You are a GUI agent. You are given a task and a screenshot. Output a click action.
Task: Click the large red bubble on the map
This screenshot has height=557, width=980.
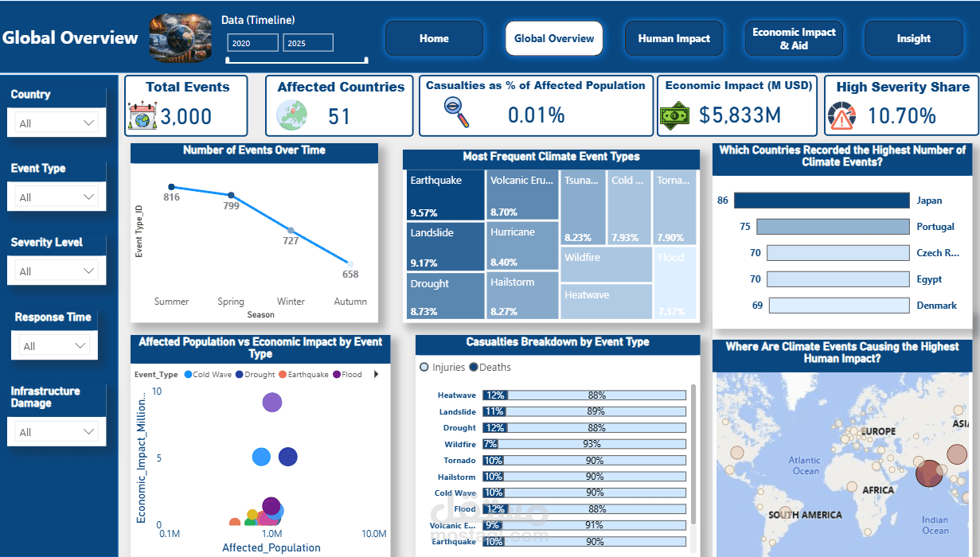[928, 475]
